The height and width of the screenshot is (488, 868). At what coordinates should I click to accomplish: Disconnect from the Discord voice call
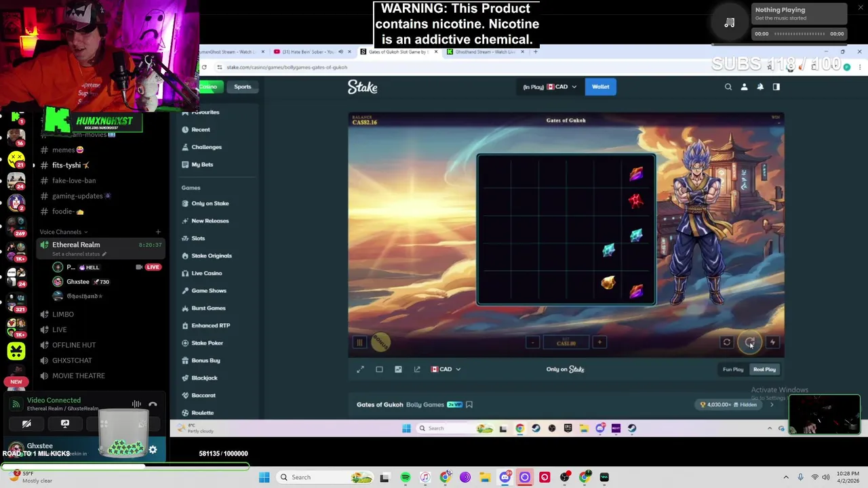click(153, 405)
